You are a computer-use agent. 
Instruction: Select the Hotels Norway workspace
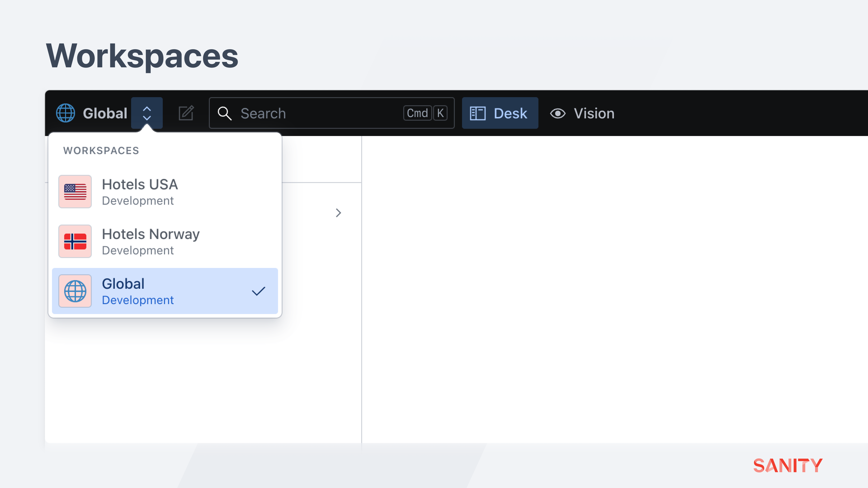tap(165, 242)
